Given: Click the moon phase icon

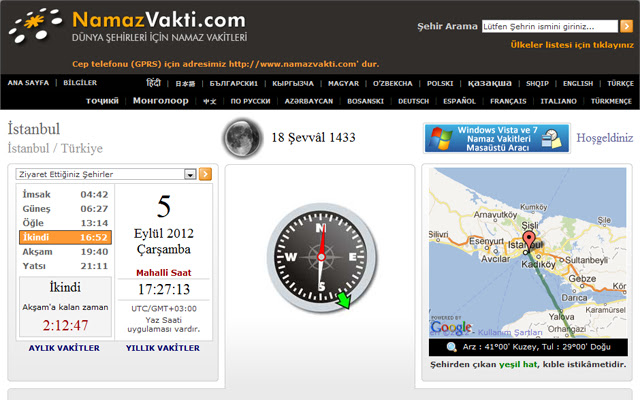Looking at the screenshot, I should coord(238,136).
